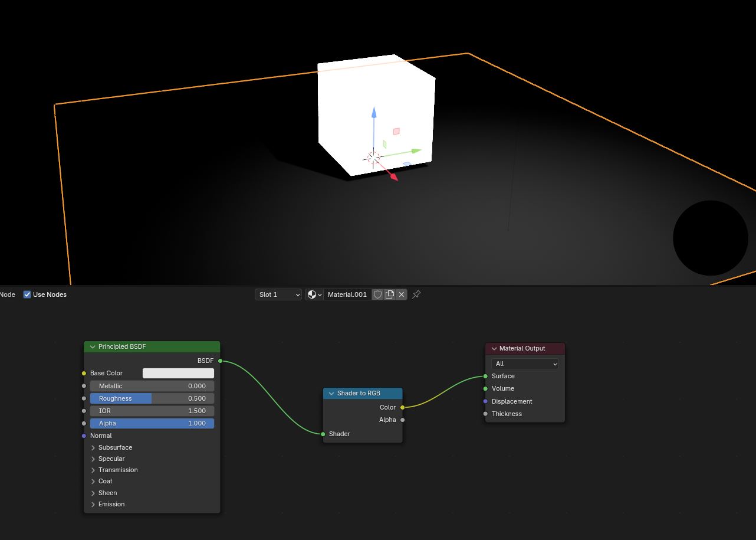Click the Shader to RGB node title
This screenshot has width=756, height=540.
(x=359, y=393)
